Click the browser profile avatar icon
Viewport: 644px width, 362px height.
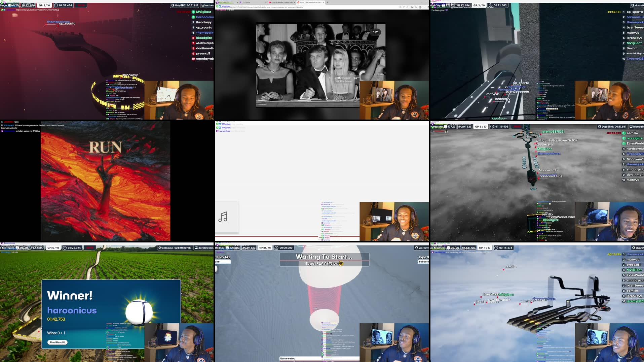pos(420,7)
